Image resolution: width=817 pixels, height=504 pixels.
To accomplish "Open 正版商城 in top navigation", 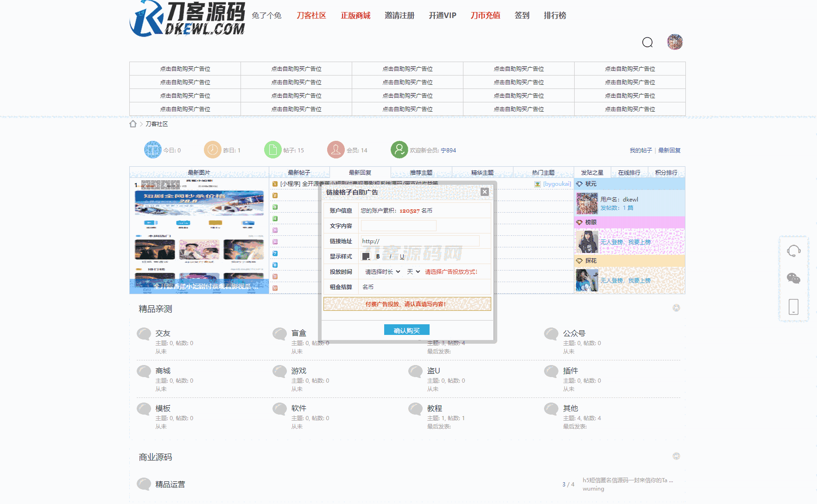I will tap(355, 15).
